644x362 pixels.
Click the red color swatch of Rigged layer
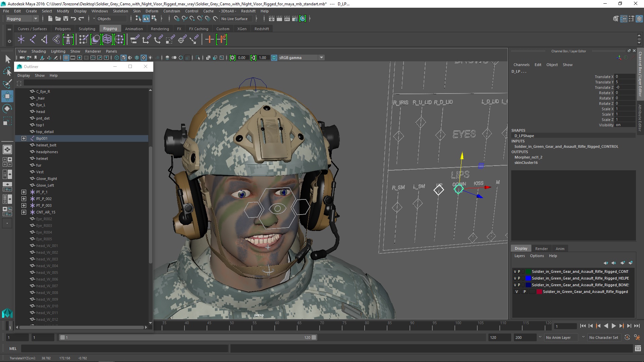539,292
